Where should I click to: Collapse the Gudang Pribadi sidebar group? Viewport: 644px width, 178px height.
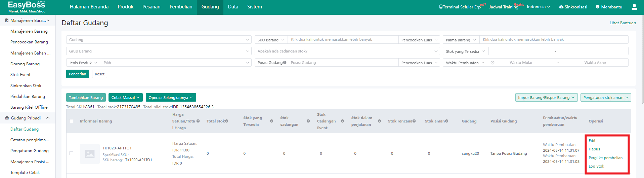pyautogui.click(x=48, y=118)
